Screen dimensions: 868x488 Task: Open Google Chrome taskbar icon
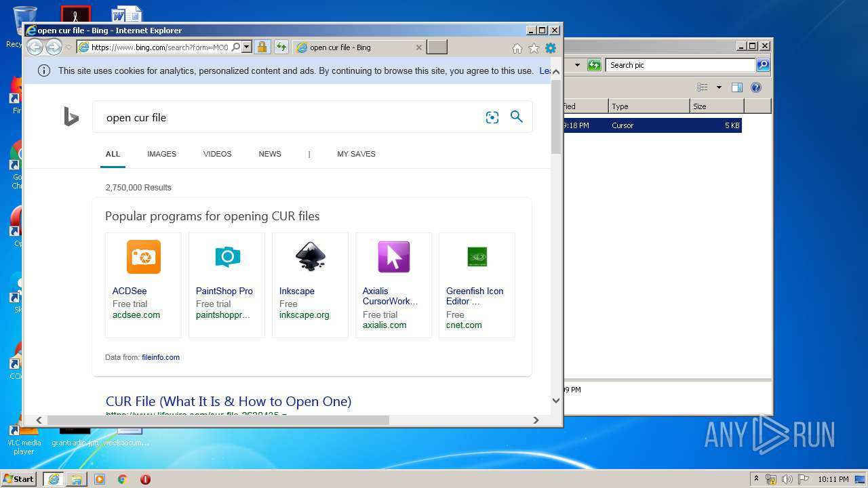pyautogui.click(x=122, y=479)
